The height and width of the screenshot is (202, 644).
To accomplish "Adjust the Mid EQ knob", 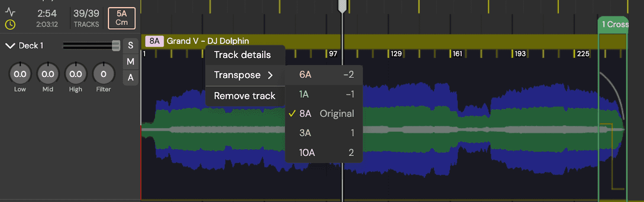I will coord(48,75).
